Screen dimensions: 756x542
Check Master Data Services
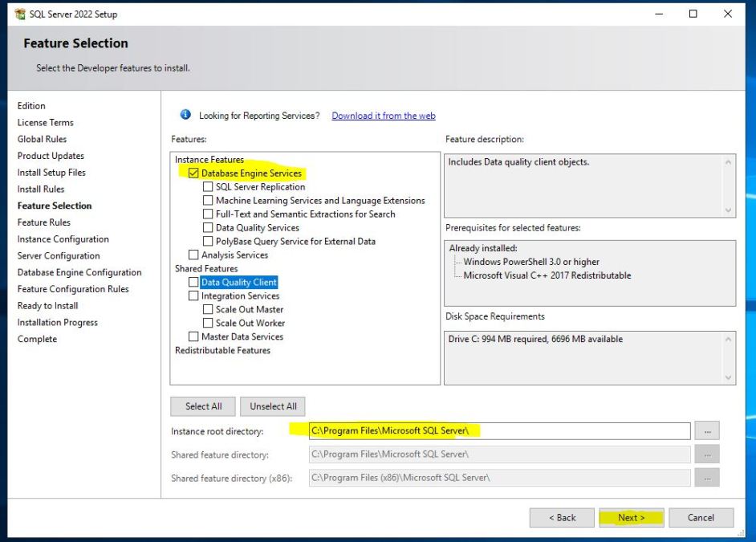tap(193, 336)
